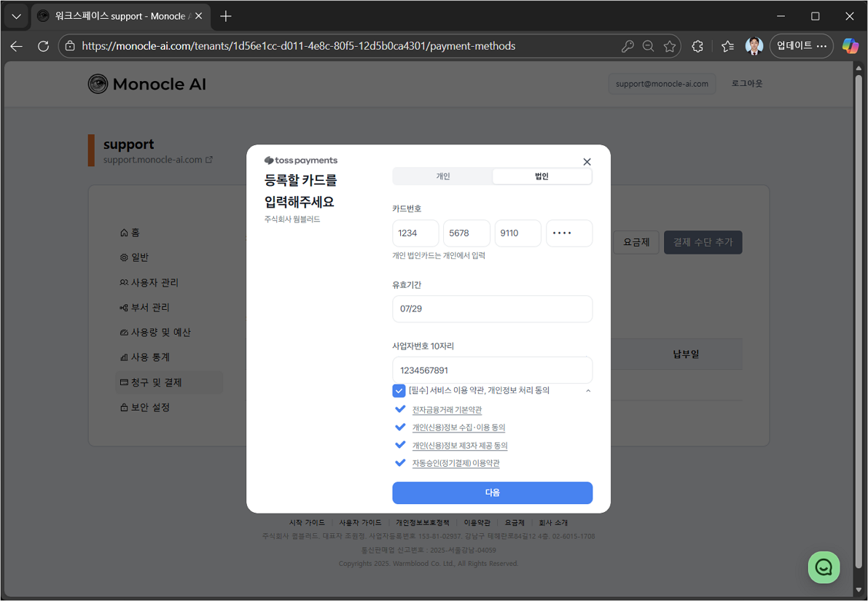This screenshot has width=868, height=601.
Task: Switch to the 개인 card tab
Action: [x=442, y=176]
